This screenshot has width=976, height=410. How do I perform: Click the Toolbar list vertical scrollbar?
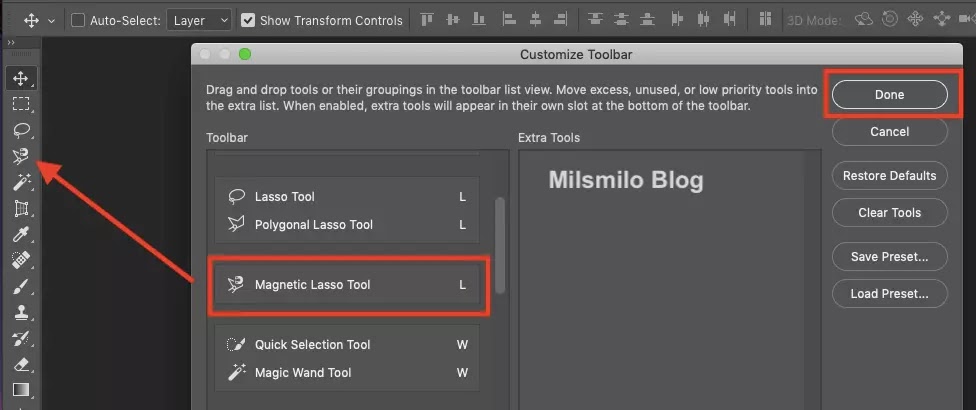tap(499, 245)
